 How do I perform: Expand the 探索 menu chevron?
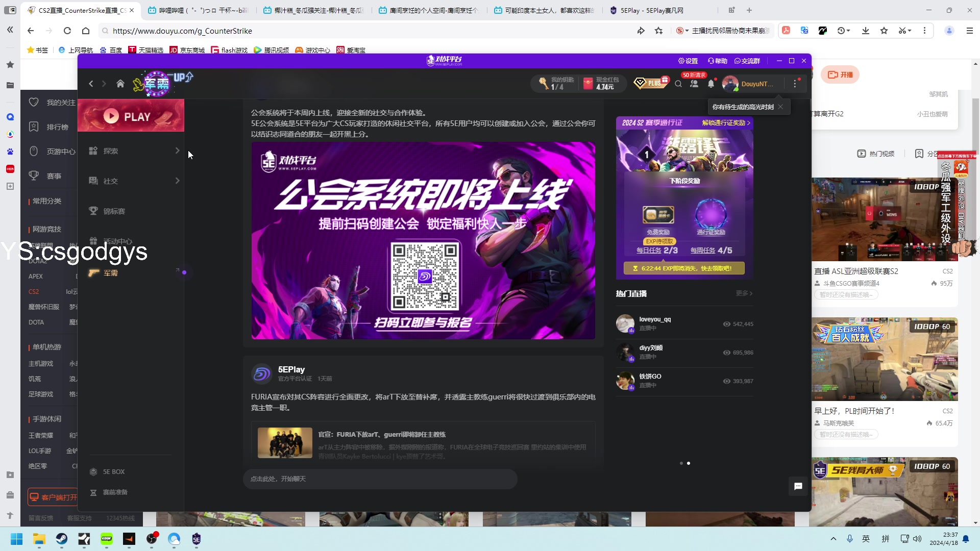pos(177,151)
